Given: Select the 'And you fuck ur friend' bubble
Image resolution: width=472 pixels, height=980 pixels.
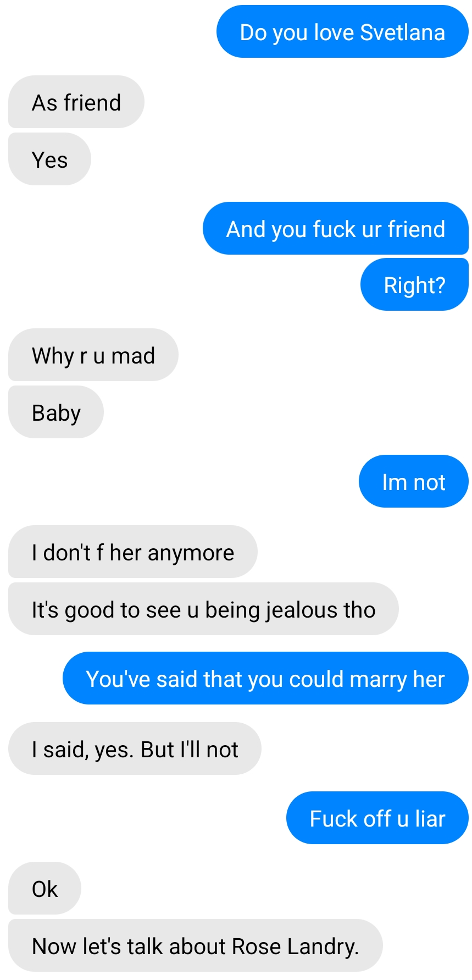Looking at the screenshot, I should (336, 228).
